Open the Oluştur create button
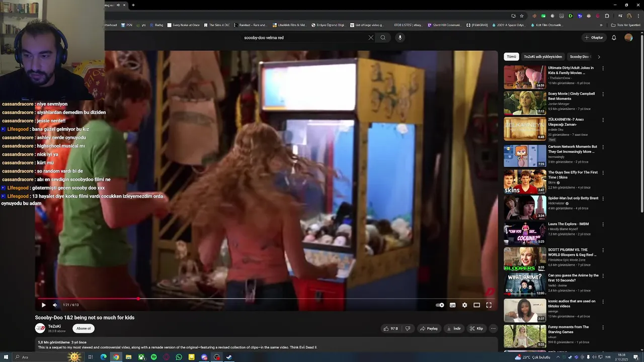This screenshot has width=644, height=362. tap(594, 38)
